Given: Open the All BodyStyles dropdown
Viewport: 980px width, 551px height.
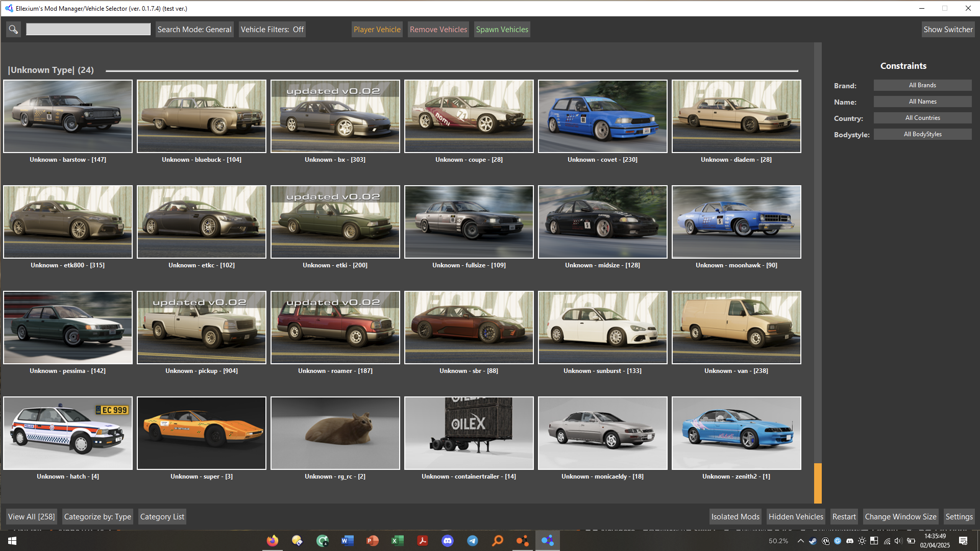Looking at the screenshot, I should click(x=922, y=134).
